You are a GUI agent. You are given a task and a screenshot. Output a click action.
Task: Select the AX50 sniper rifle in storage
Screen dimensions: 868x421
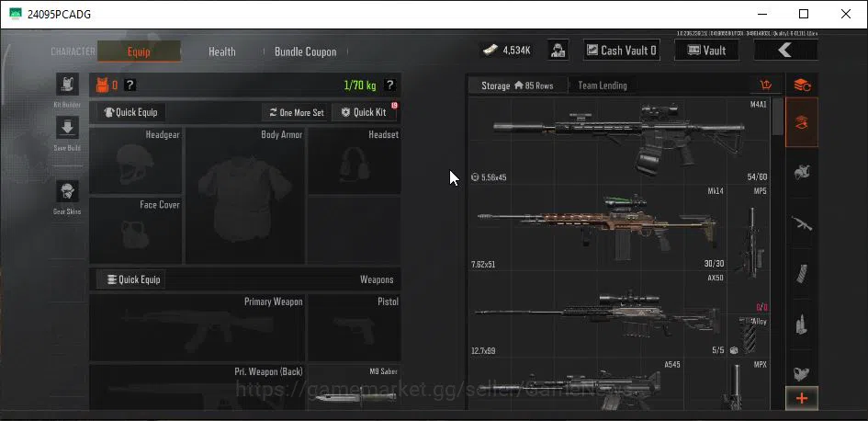(x=598, y=314)
